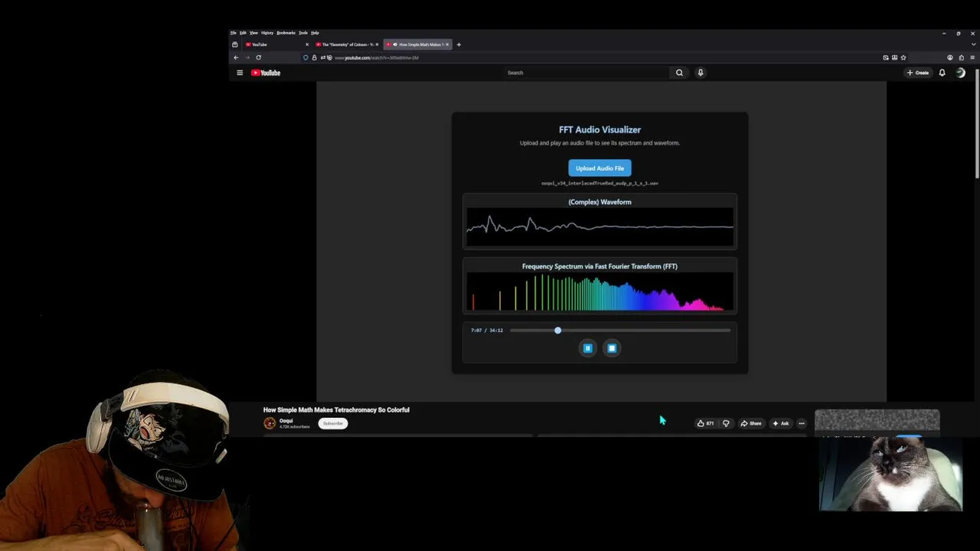
Task: Close the 'YouTube' tab
Action: click(x=307, y=44)
